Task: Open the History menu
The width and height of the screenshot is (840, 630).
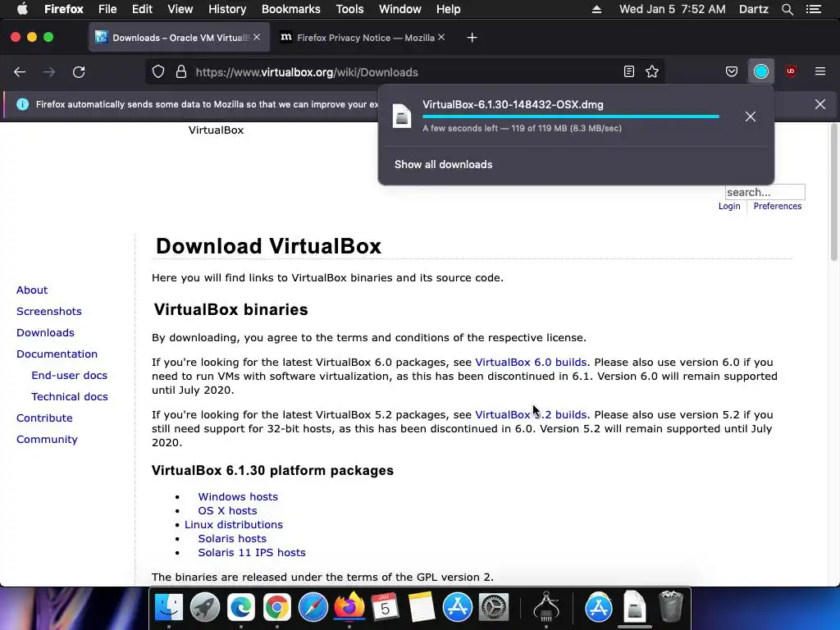Action: pos(227,9)
